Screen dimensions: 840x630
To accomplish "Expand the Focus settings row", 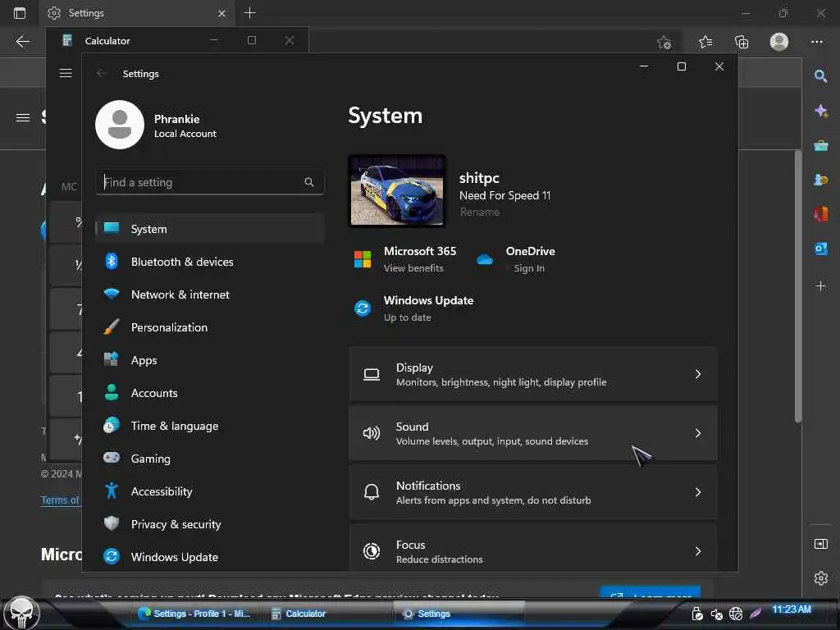I will coord(533,549).
